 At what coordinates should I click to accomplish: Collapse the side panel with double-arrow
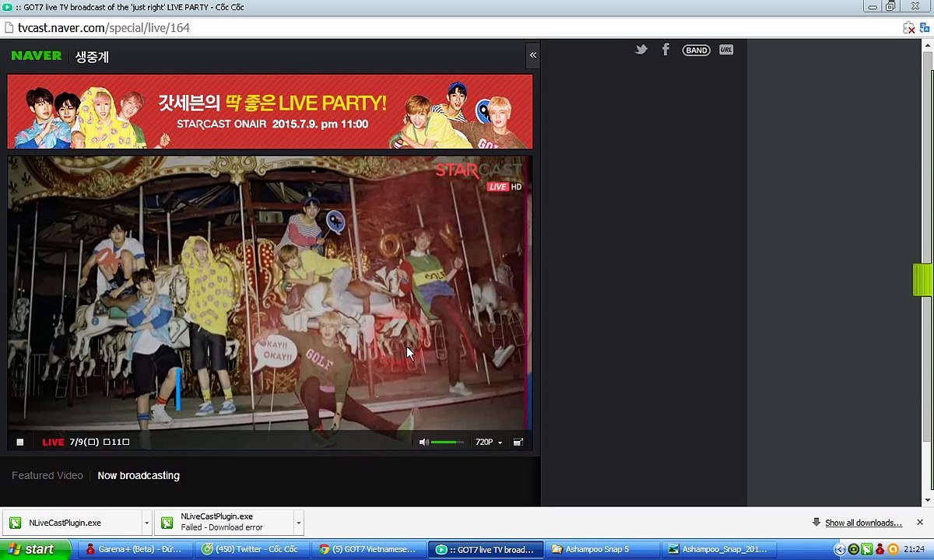[533, 55]
